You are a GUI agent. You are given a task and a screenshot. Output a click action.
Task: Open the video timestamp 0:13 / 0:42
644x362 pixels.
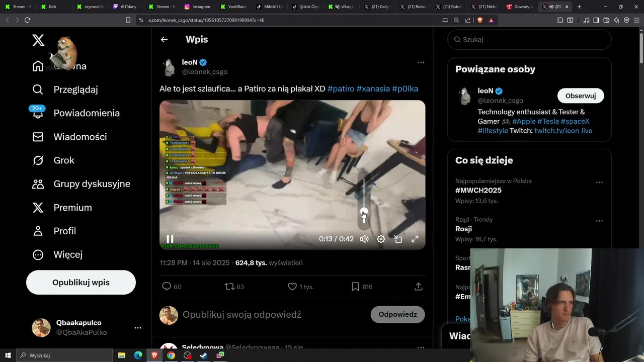coord(336,239)
